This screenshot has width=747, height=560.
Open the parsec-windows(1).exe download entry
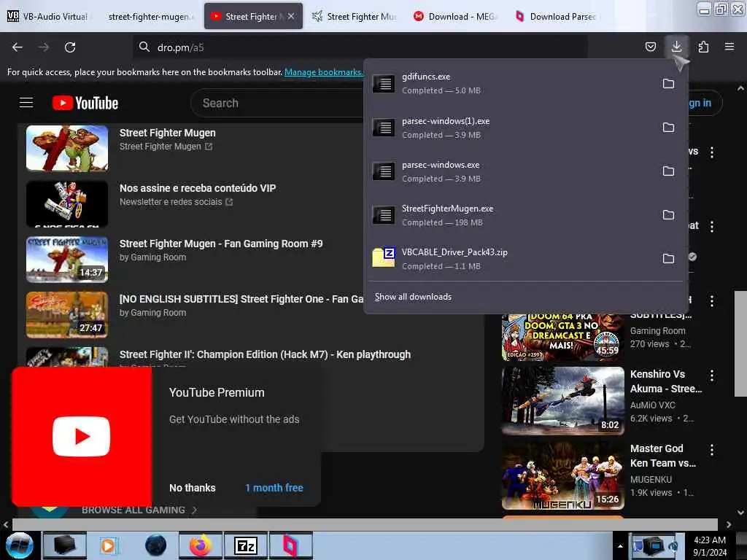click(510, 128)
